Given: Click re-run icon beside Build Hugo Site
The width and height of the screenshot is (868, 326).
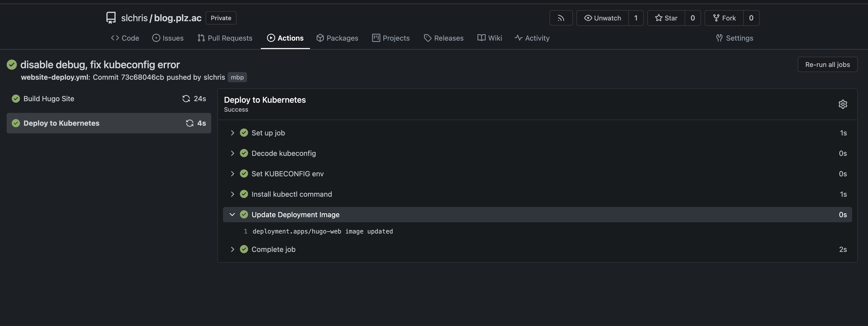Looking at the screenshot, I should pyautogui.click(x=186, y=98).
